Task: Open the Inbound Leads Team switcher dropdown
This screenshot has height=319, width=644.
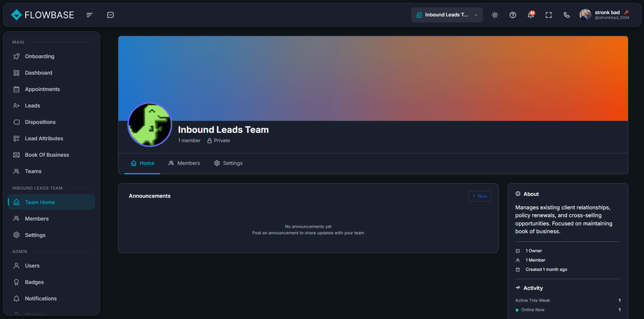Action: coord(447,14)
